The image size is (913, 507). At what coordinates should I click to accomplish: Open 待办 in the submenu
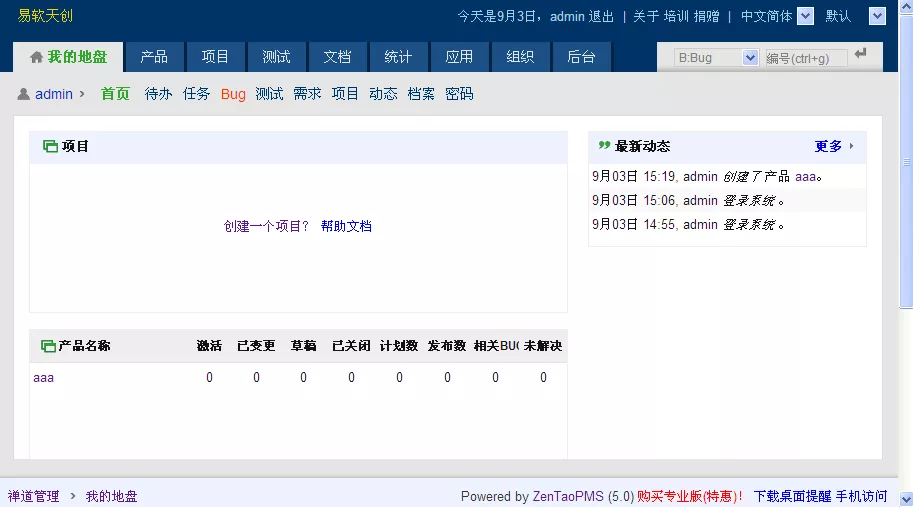pos(158,94)
